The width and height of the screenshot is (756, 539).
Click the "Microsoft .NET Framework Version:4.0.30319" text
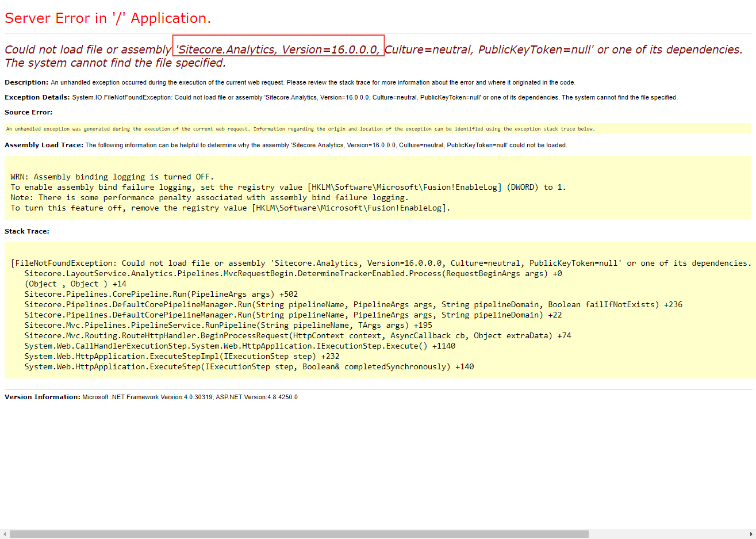[148, 397]
